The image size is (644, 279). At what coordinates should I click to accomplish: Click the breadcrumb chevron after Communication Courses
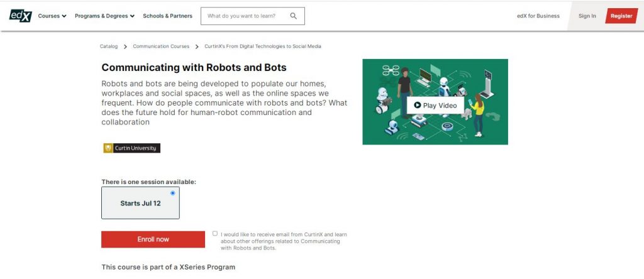[x=197, y=46]
